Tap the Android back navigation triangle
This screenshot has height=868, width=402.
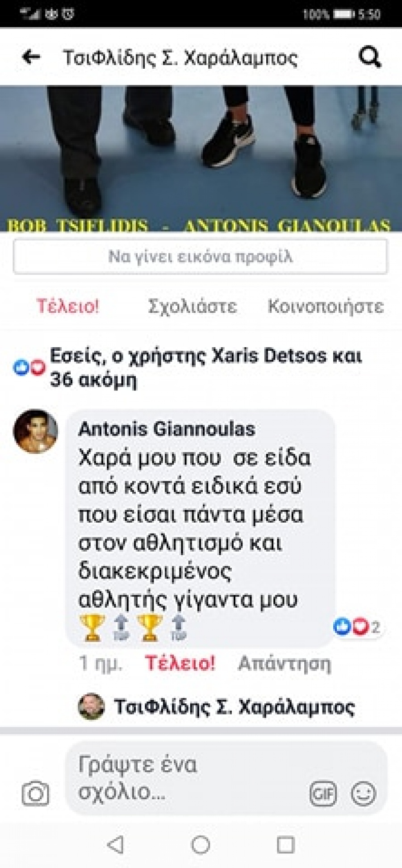(116, 844)
